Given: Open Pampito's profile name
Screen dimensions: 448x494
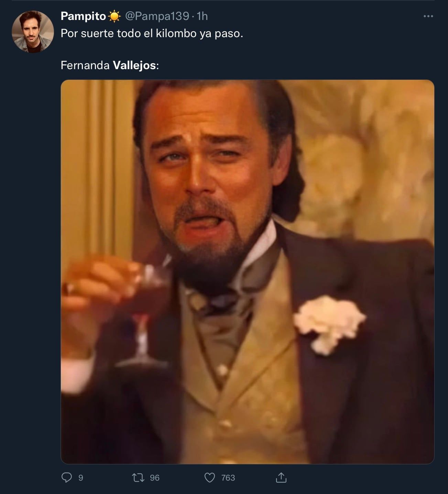Looking at the screenshot, I should [x=84, y=15].
